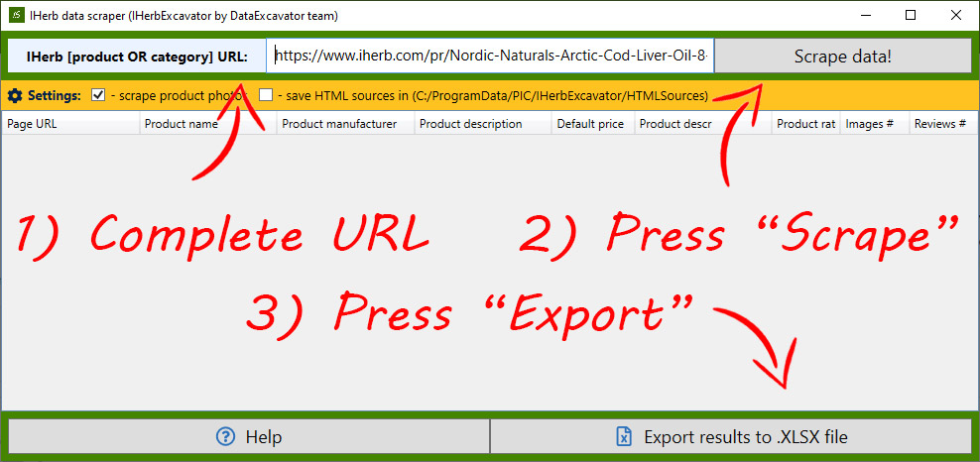
Task: Click the 'Settings:' label text
Action: click(x=55, y=96)
